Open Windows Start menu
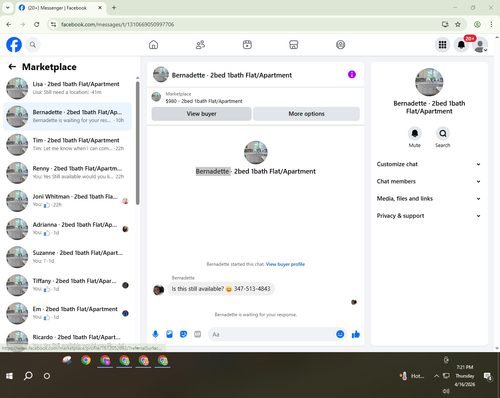Viewport: 500px width, 398px height. pyautogui.click(x=9, y=376)
